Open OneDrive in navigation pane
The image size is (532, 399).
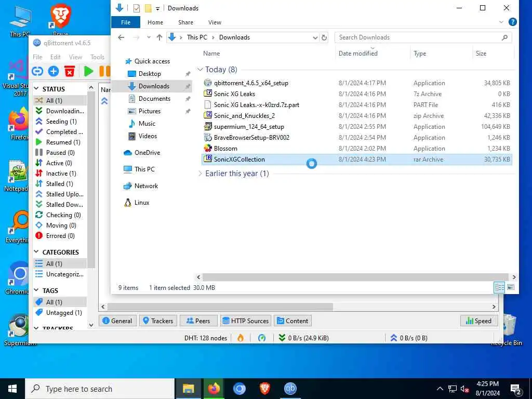pyautogui.click(x=147, y=153)
